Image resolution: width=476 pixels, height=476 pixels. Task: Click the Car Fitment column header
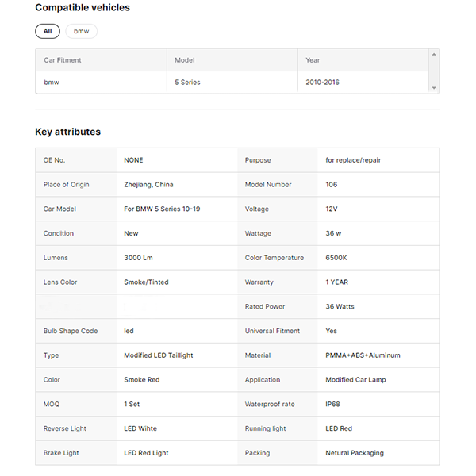click(63, 60)
